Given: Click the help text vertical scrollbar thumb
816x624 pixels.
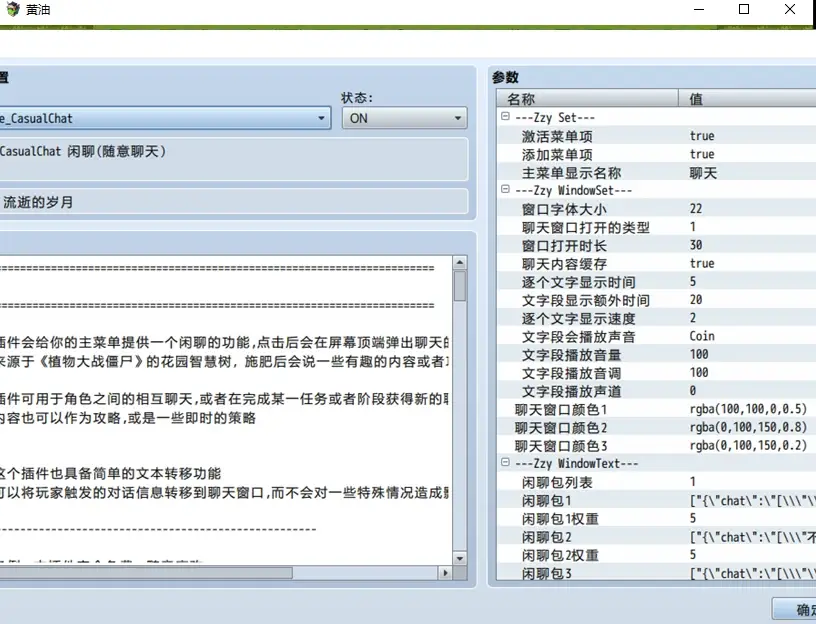Looking at the screenshot, I should 460,286.
